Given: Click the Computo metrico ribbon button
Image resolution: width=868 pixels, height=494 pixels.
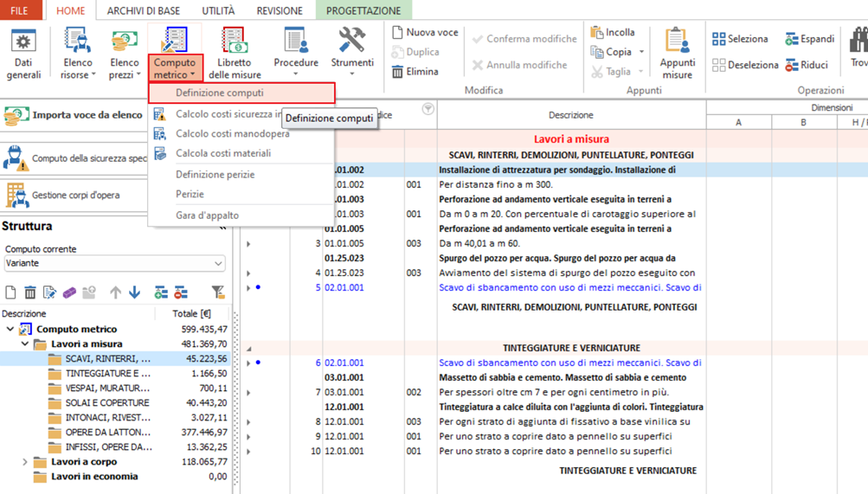Looking at the screenshot, I should pos(174,54).
